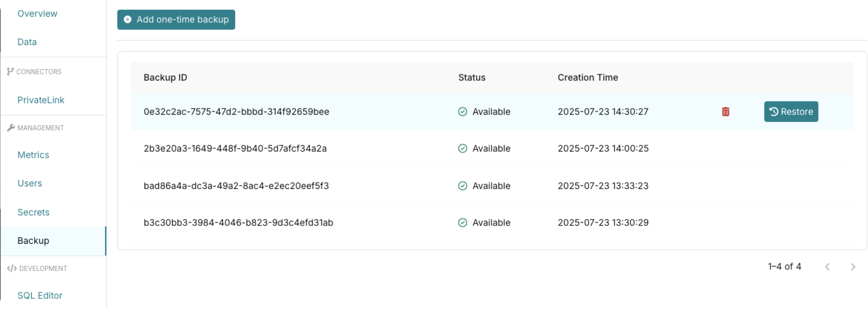Click the Available checkmark icon for backup bad86a4a
This screenshot has height=309, width=868.
pos(462,186)
